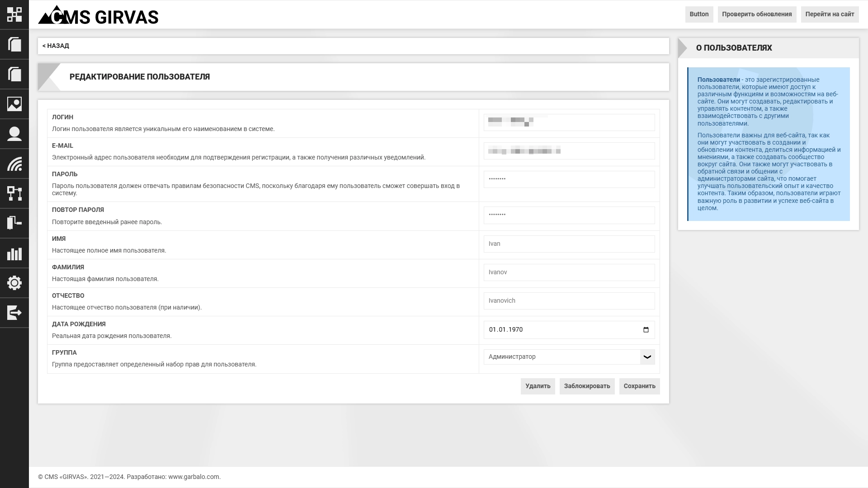Click the logout exit icon in sidebar
The image size is (868, 488).
tap(14, 313)
